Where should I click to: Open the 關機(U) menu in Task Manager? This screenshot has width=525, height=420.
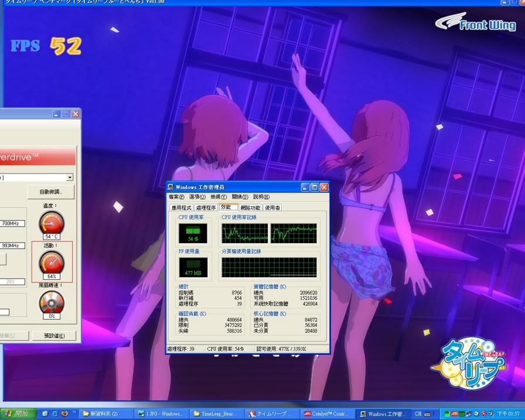240,197
